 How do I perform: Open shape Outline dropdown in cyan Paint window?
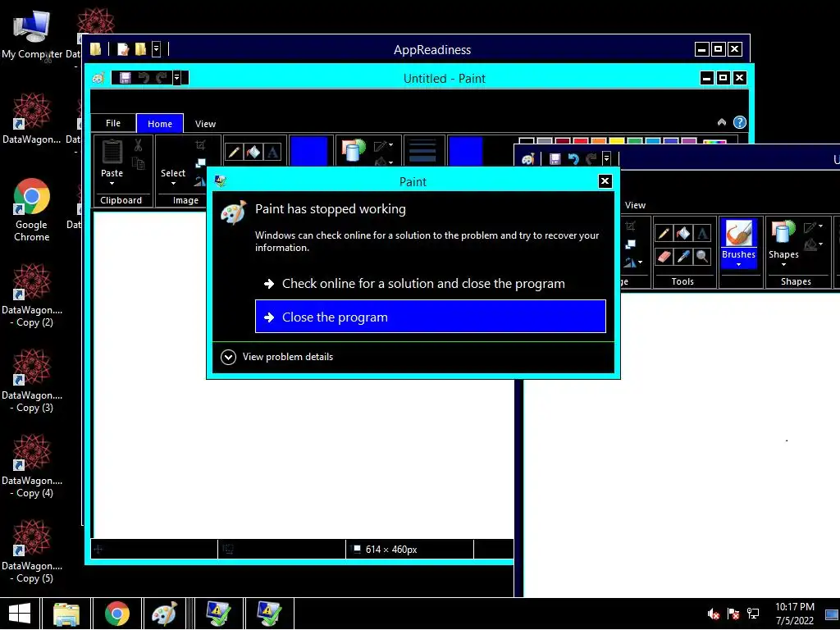(384, 145)
